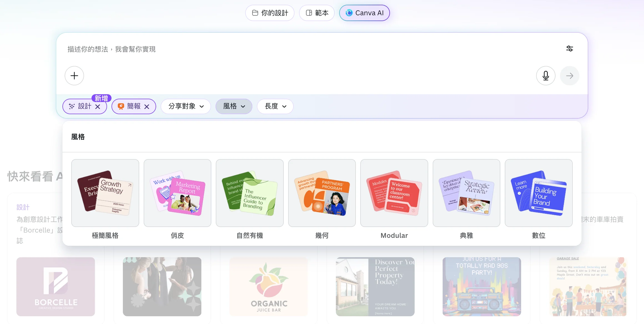Click the 簡報 presentation chip icon
Screen dimensions: 644x324
click(121, 106)
